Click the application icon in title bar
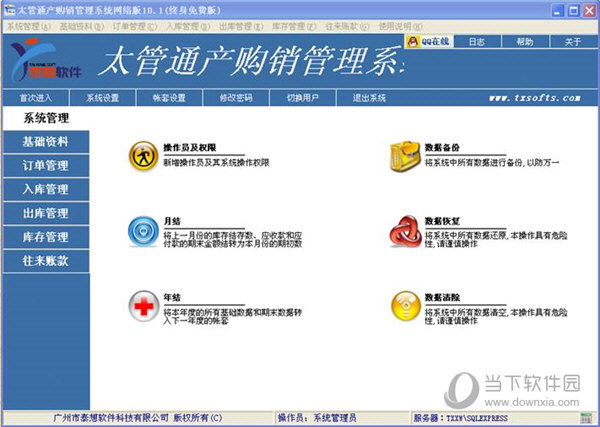 click(x=10, y=10)
